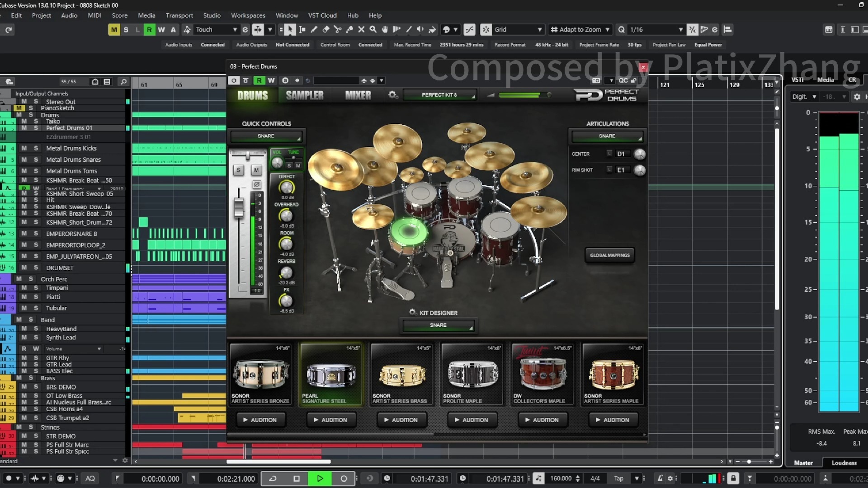Choose the Zoom magnifier tool
The height and width of the screenshot is (488, 868).
click(x=373, y=30)
